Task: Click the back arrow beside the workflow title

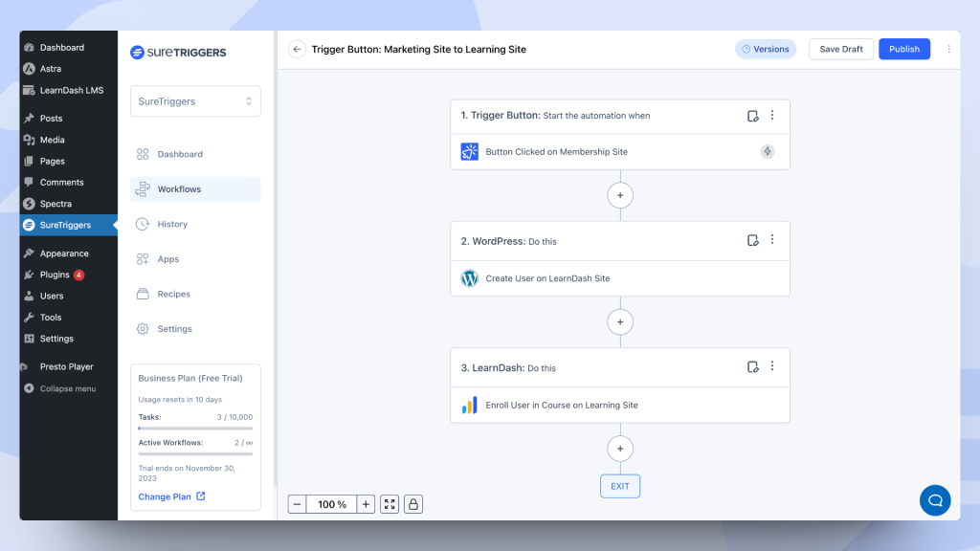Action: [x=297, y=49]
